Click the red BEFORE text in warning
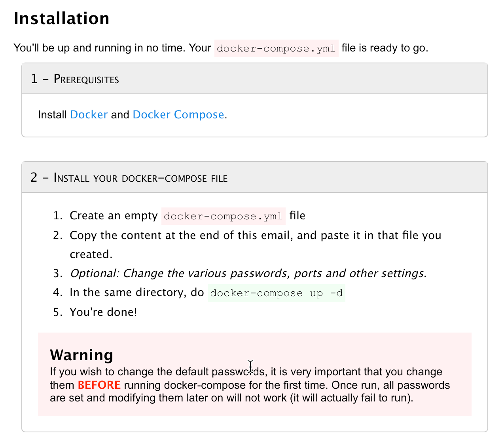 (99, 385)
